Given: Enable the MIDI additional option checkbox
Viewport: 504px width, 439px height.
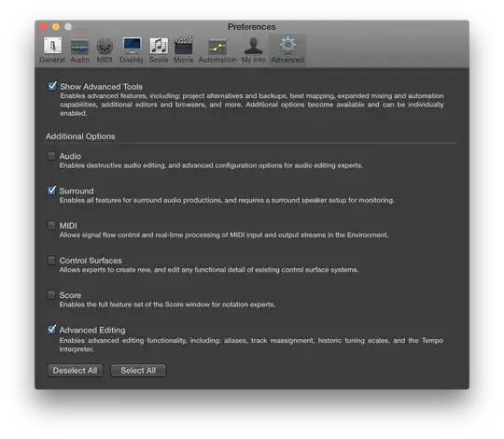Looking at the screenshot, I should pos(51,225).
